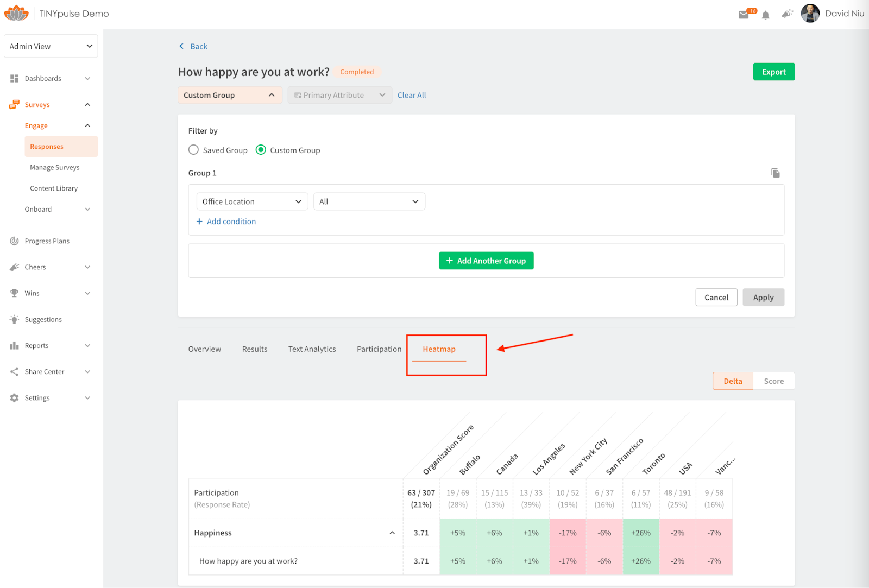
Task: Open the Office Location dropdown
Action: tap(252, 201)
